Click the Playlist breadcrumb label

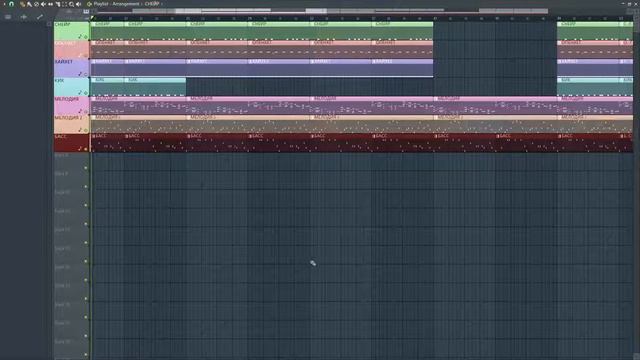pos(101,4)
